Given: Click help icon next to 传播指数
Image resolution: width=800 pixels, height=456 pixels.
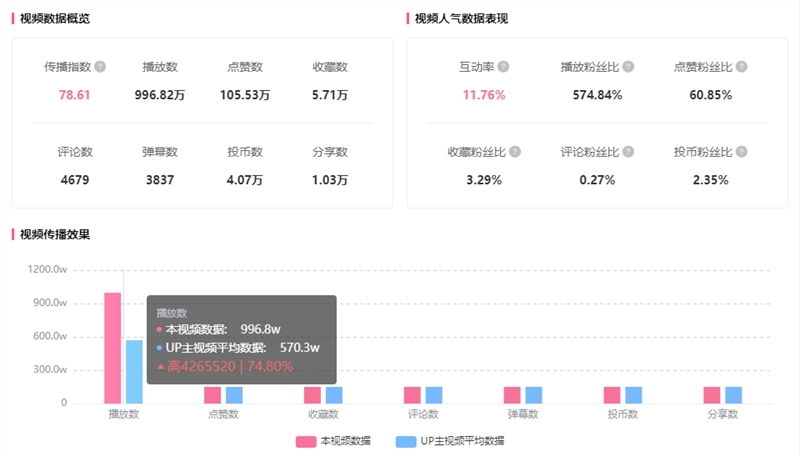Looking at the screenshot, I should (101, 67).
